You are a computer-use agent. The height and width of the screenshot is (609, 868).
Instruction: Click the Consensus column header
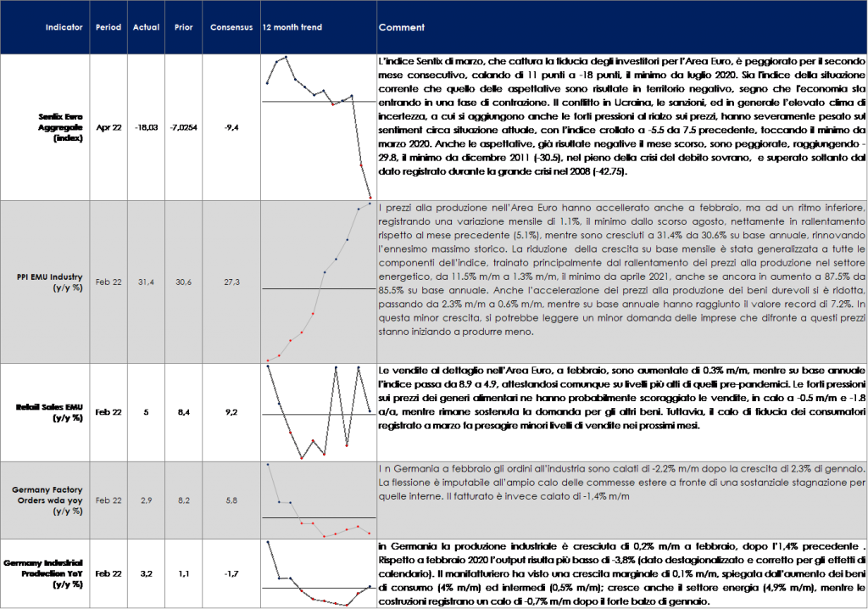[231, 27]
